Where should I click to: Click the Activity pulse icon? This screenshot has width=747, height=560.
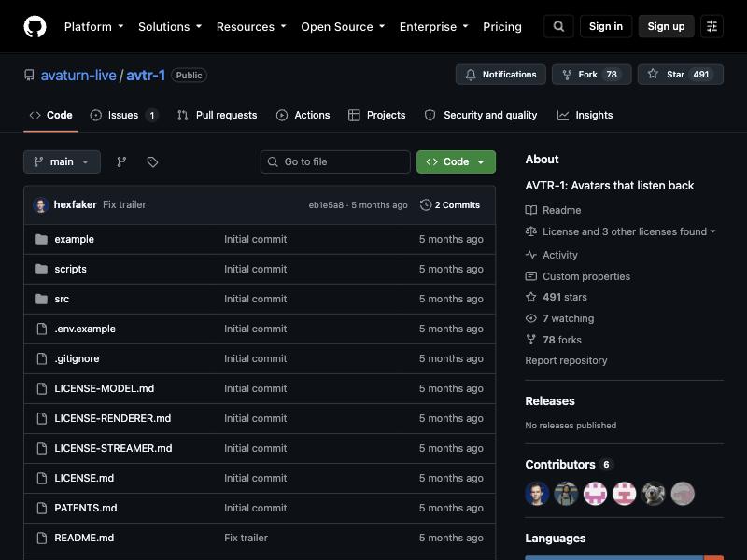[x=530, y=255]
